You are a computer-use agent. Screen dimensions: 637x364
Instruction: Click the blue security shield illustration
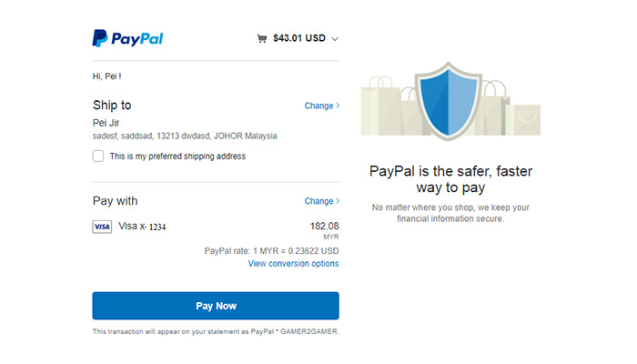[x=449, y=101]
